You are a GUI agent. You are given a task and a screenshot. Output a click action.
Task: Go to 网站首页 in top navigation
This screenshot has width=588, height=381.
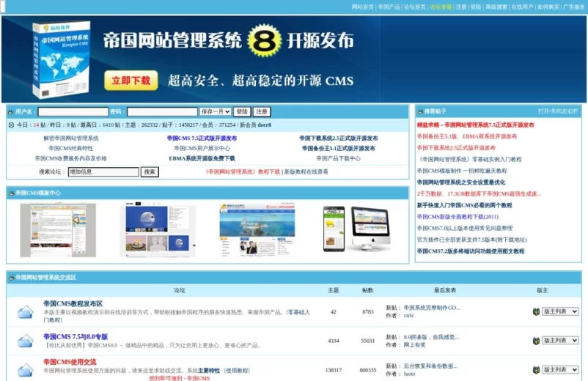coord(363,7)
